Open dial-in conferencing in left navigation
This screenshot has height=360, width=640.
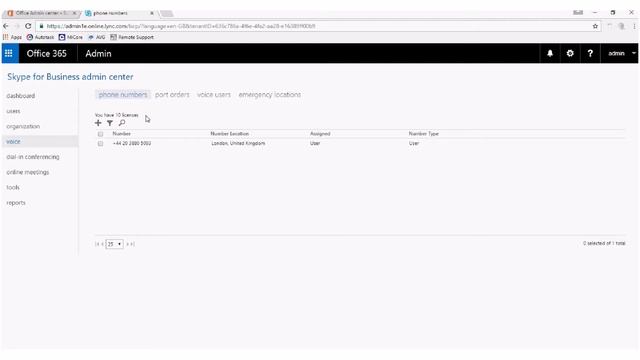(33, 157)
